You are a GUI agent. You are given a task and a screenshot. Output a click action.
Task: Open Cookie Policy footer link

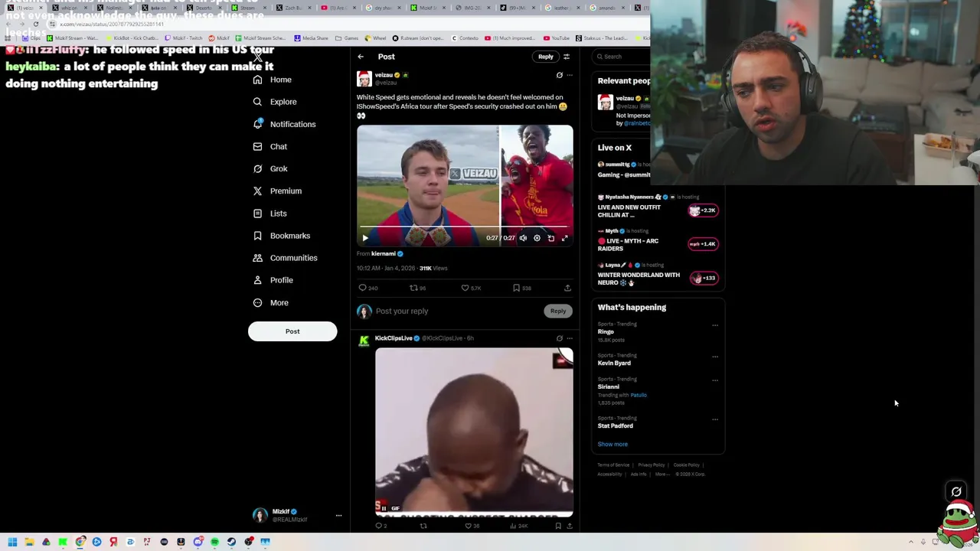point(686,465)
